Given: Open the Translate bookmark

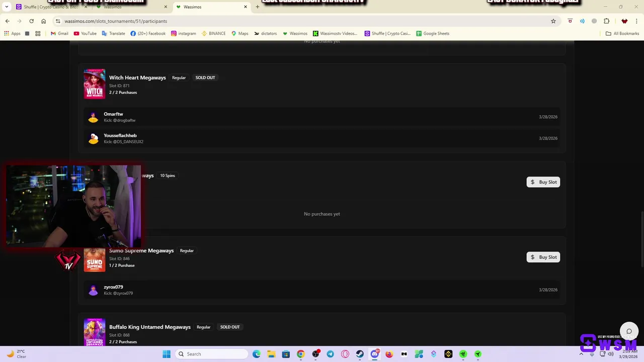Looking at the screenshot, I should pyautogui.click(x=113, y=34).
